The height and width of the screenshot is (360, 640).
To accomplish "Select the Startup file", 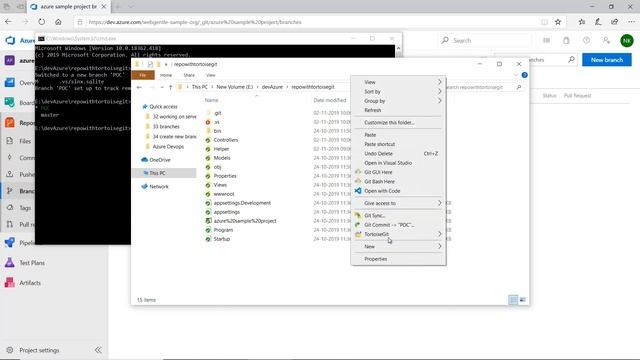I will click(222, 239).
